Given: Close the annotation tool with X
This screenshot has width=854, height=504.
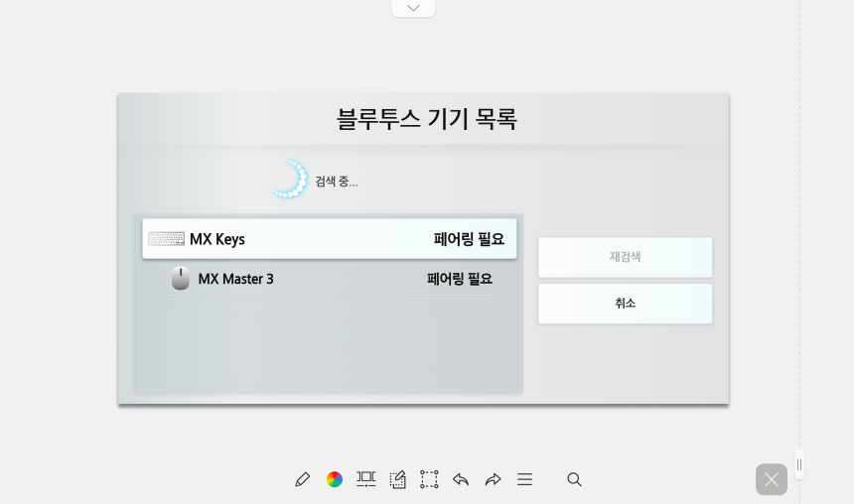Looking at the screenshot, I should [x=772, y=479].
